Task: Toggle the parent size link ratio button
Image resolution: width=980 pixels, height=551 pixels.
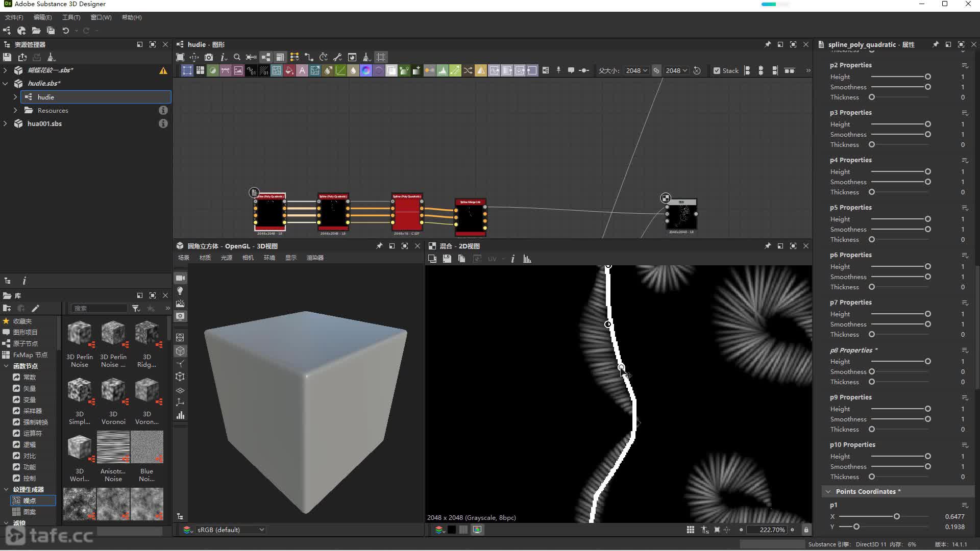Action: [656, 71]
